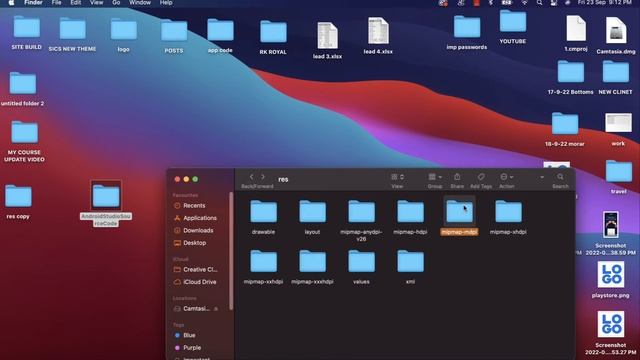Open the Go menu

116,2
